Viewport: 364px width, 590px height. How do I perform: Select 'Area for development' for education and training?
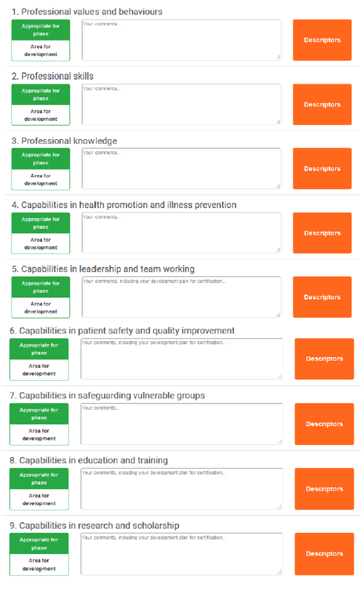click(x=39, y=499)
